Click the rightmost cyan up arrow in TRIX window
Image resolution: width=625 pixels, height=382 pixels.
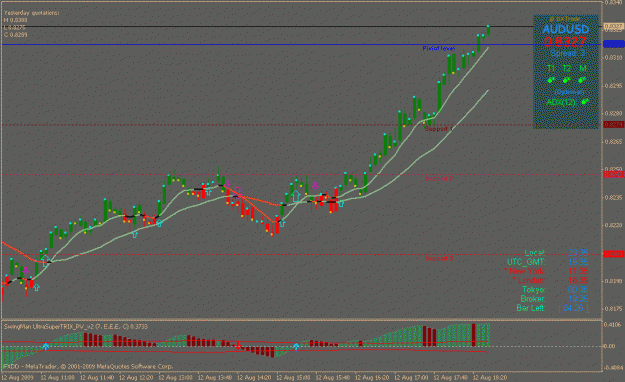[296, 347]
